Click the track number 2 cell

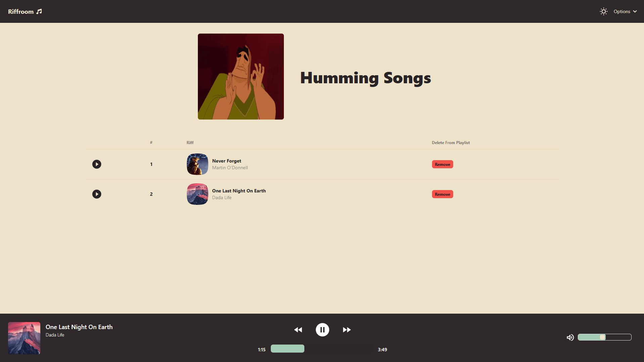tap(151, 194)
